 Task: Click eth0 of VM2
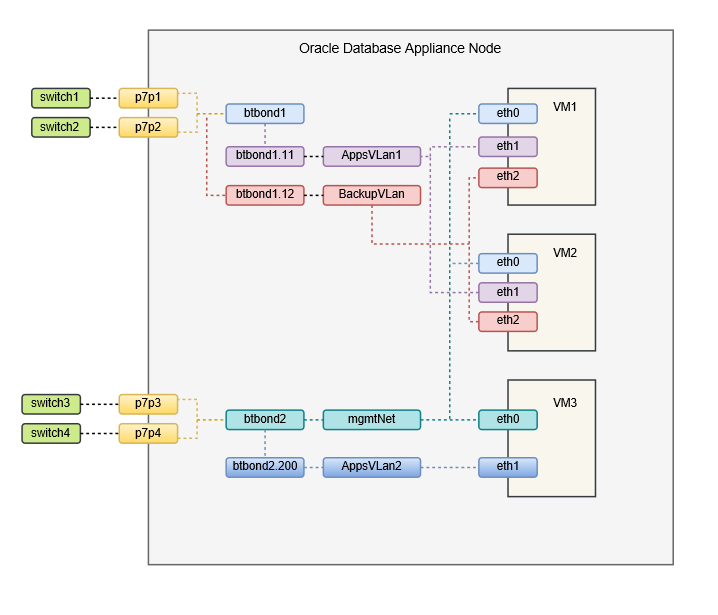pyautogui.click(x=508, y=263)
